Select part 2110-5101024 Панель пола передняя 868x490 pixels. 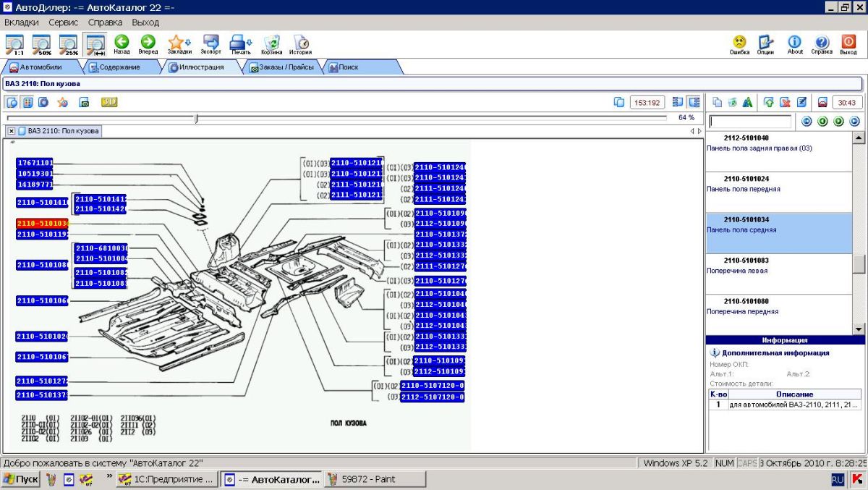[779, 192]
